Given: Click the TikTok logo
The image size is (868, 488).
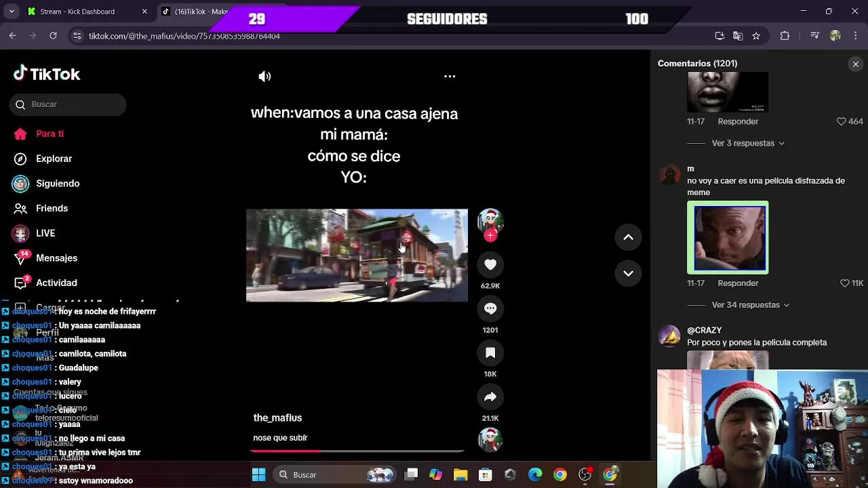Looking at the screenshot, I should tap(47, 74).
